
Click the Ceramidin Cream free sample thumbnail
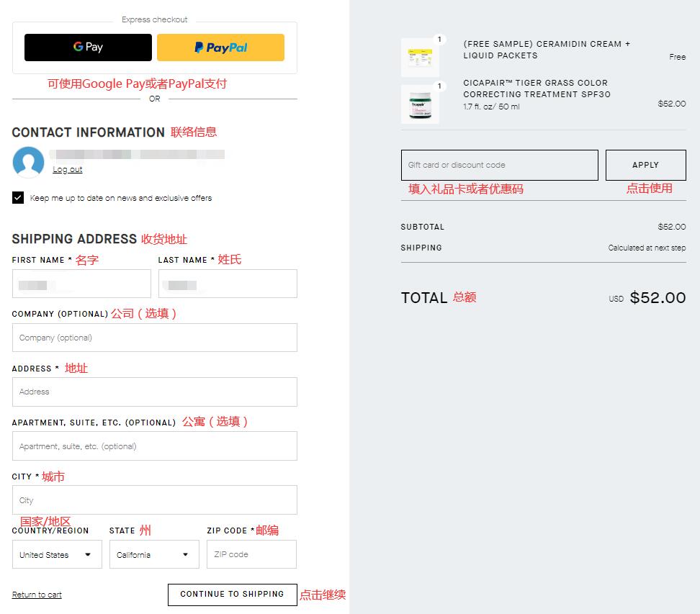click(420, 58)
